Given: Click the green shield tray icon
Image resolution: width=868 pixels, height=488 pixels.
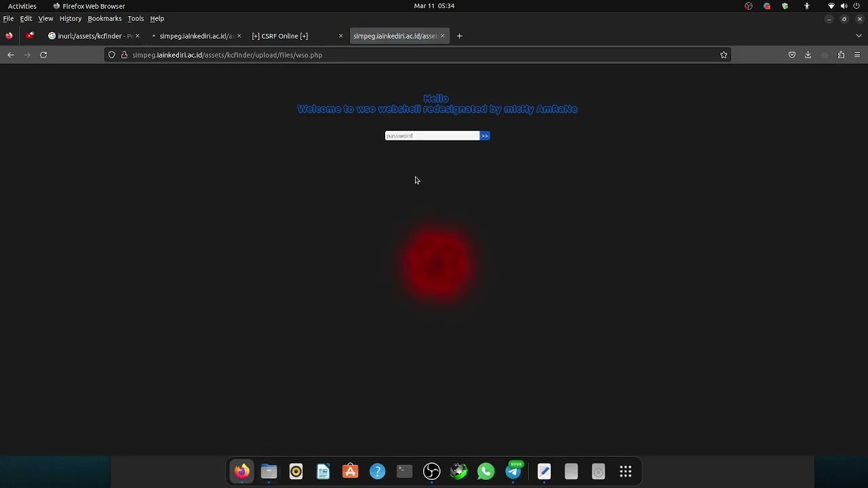Looking at the screenshot, I should [785, 6].
